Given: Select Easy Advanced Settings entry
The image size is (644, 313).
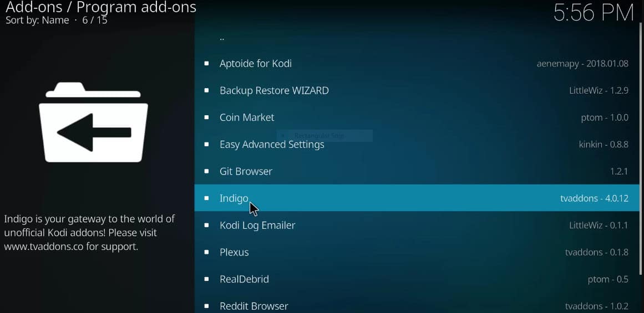Looking at the screenshot, I should (x=417, y=145).
